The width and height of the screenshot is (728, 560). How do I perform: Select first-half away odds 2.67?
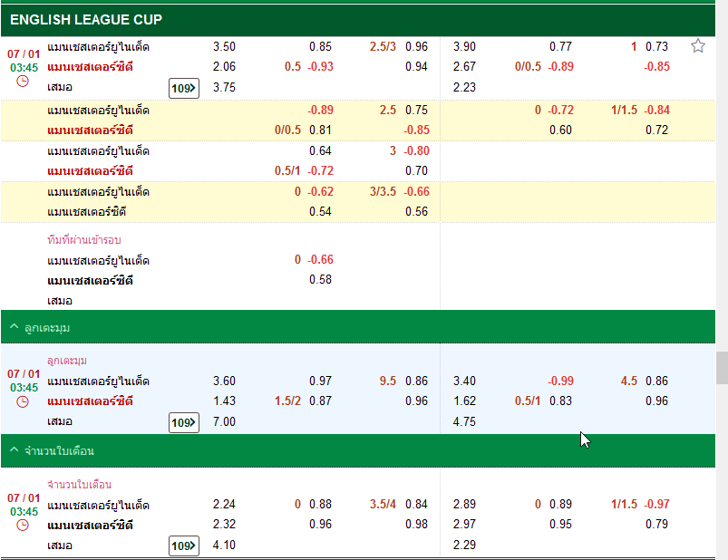point(464,67)
